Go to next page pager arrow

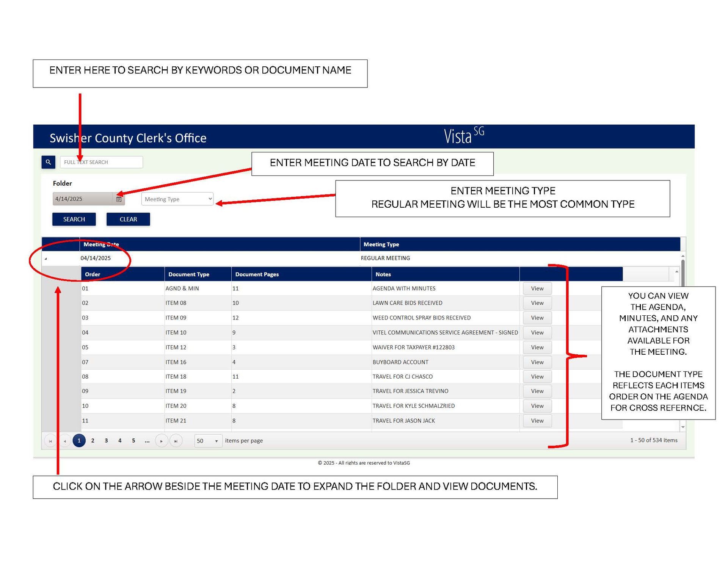[x=162, y=441]
